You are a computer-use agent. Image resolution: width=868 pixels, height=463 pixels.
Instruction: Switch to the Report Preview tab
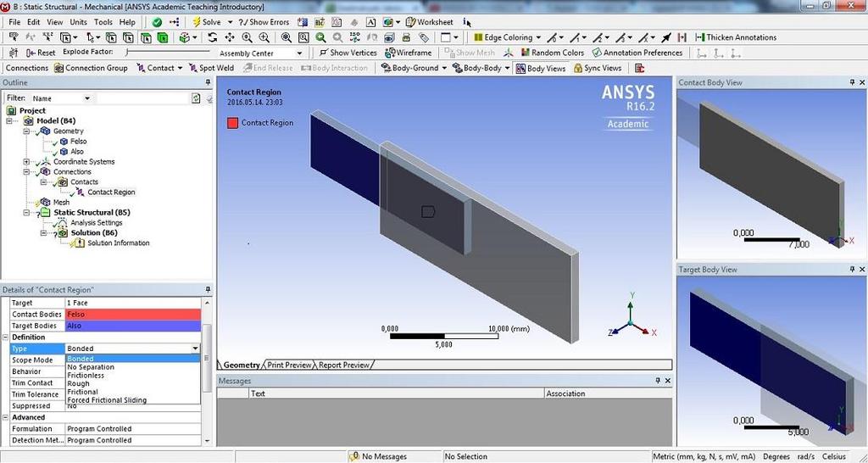tap(344, 365)
